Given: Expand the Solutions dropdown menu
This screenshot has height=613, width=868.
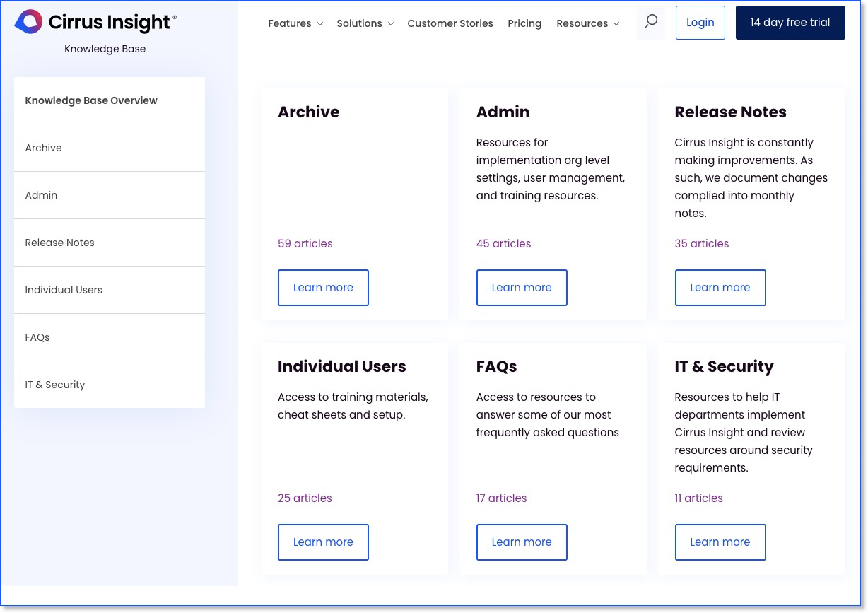Looking at the screenshot, I should pos(365,23).
